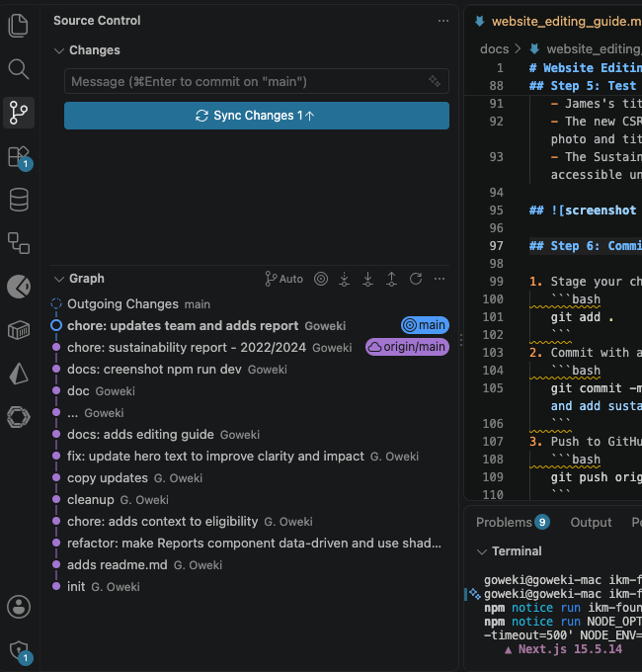Open the round gray logo icon view
Image resolution: width=642 pixels, height=672 pixels.
click(x=19, y=287)
